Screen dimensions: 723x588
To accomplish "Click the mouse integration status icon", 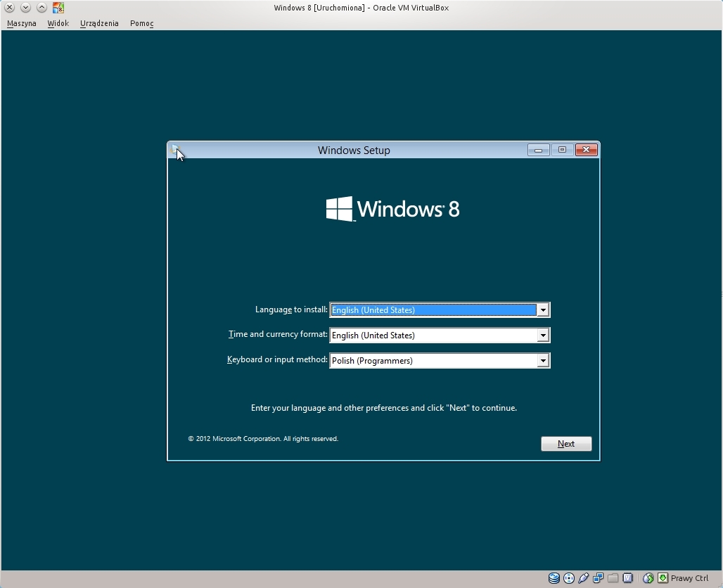I will (x=648, y=578).
